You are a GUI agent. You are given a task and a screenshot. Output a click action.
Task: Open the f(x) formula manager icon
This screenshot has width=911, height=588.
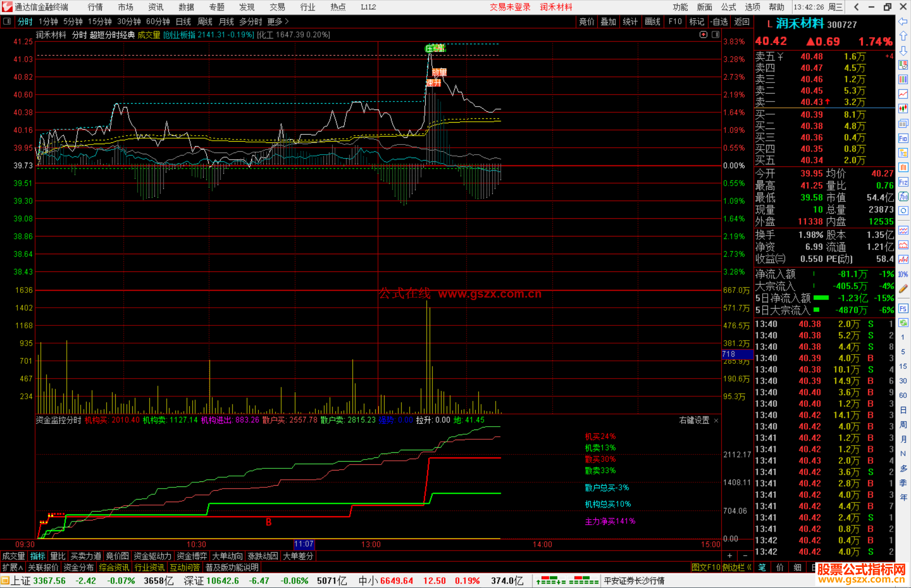click(903, 196)
